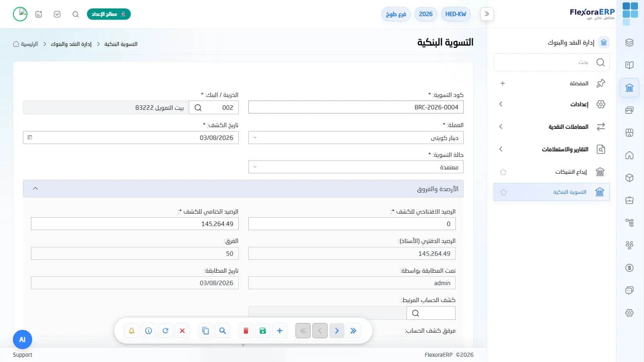Jump to last record double arrow

[x=353, y=331]
